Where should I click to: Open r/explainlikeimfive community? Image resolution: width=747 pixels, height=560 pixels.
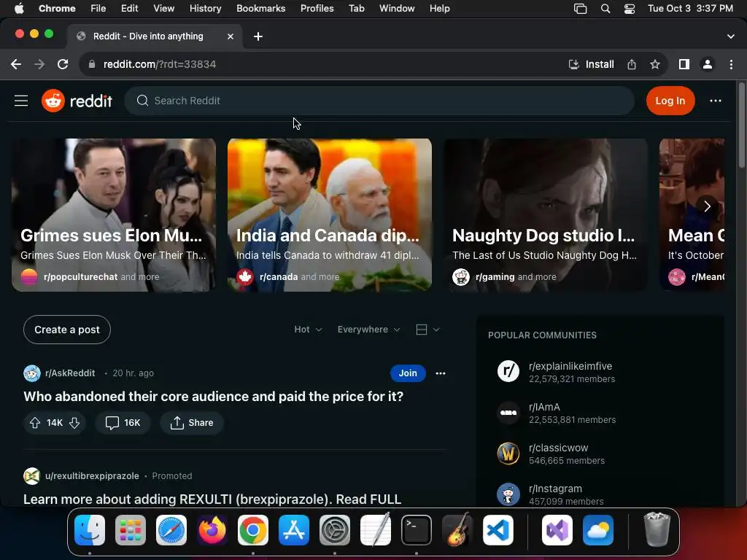coord(570,366)
